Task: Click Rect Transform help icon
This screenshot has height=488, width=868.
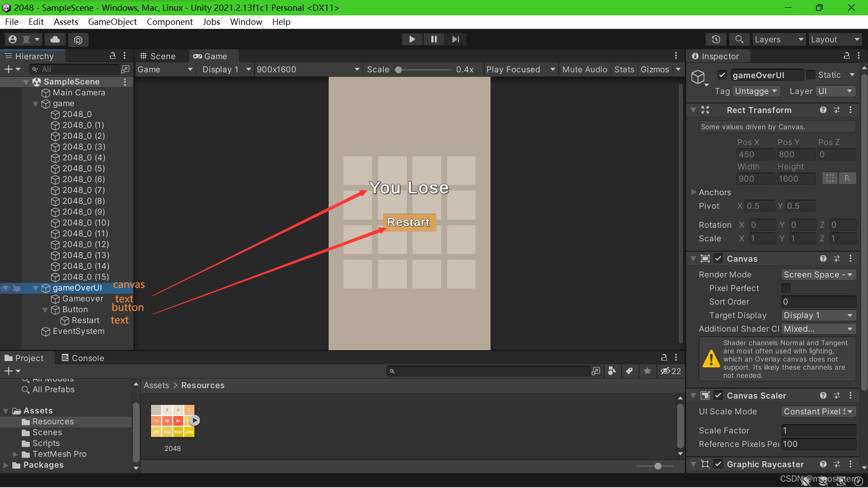Action: coord(823,110)
